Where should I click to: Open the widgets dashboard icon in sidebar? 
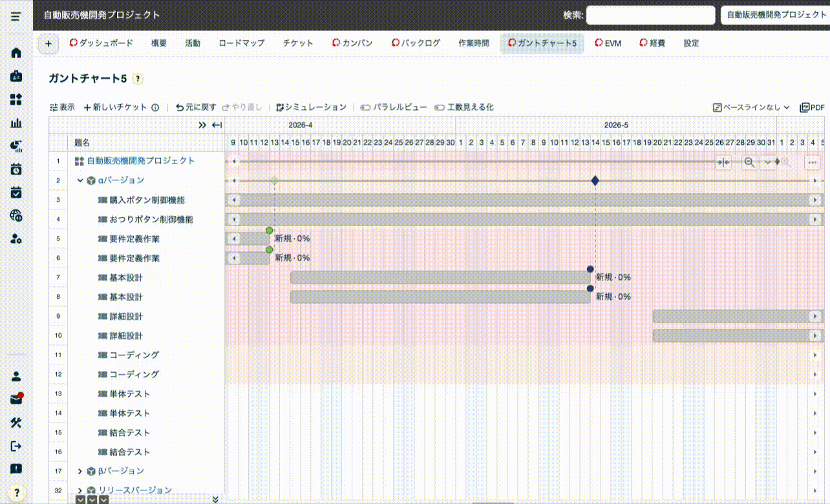[x=16, y=100]
